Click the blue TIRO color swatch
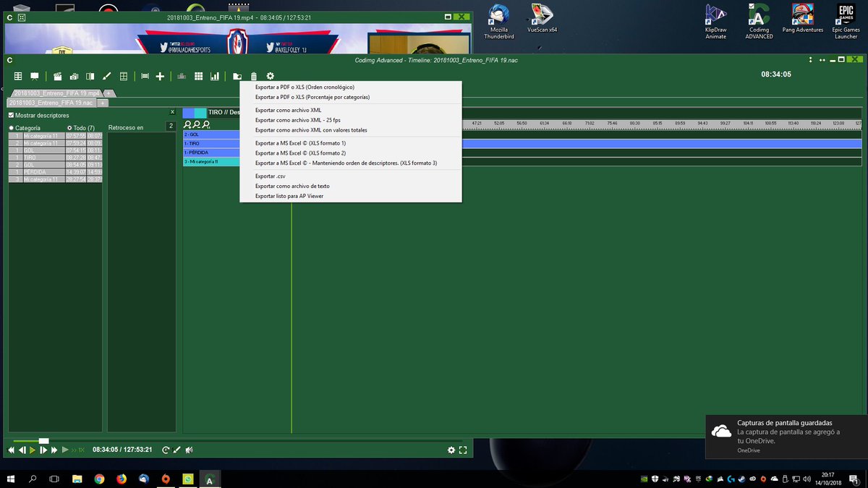 [189, 113]
